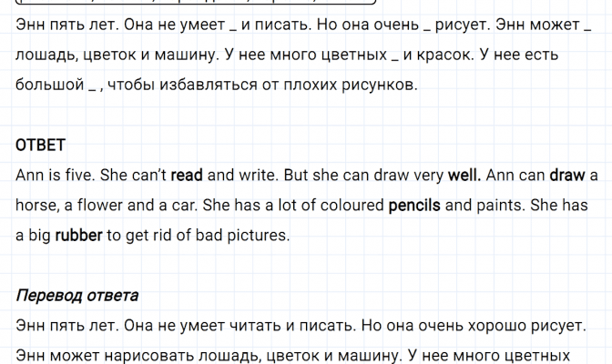
Task: Click the 'ОТВЕТ' heading
Action: 41,146
